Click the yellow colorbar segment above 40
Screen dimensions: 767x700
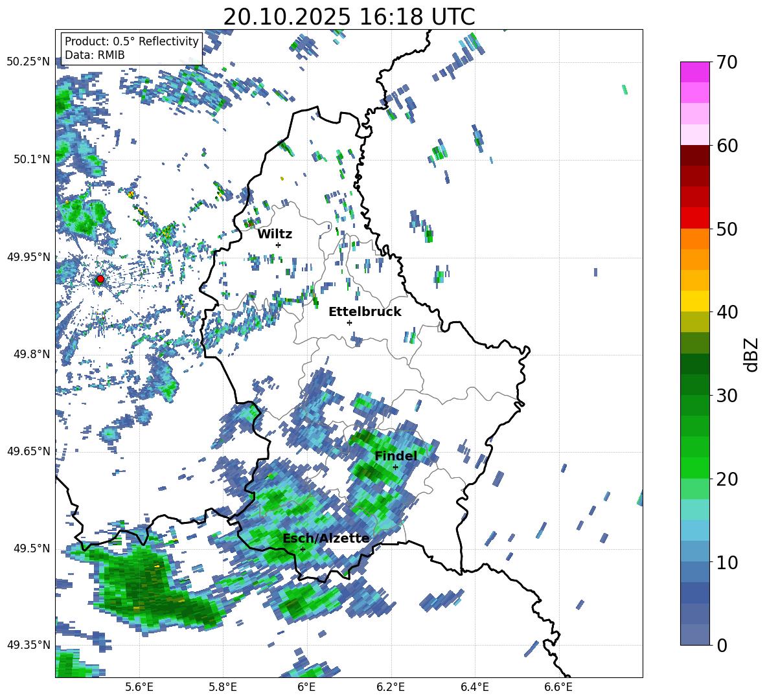[x=694, y=301]
